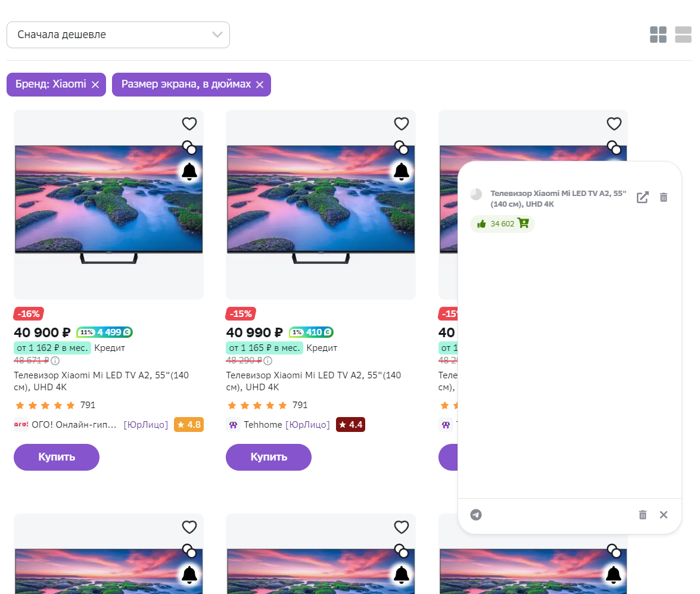Image resolution: width=700 pixels, height=594 pixels.
Task: Buy the TV from Tehhome
Action: (x=268, y=457)
